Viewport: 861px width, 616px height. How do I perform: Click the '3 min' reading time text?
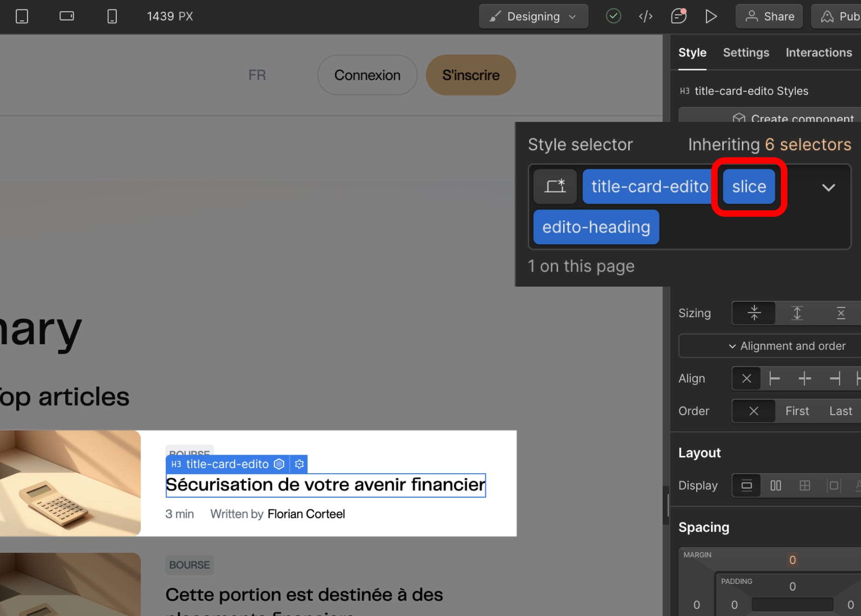[x=180, y=514]
